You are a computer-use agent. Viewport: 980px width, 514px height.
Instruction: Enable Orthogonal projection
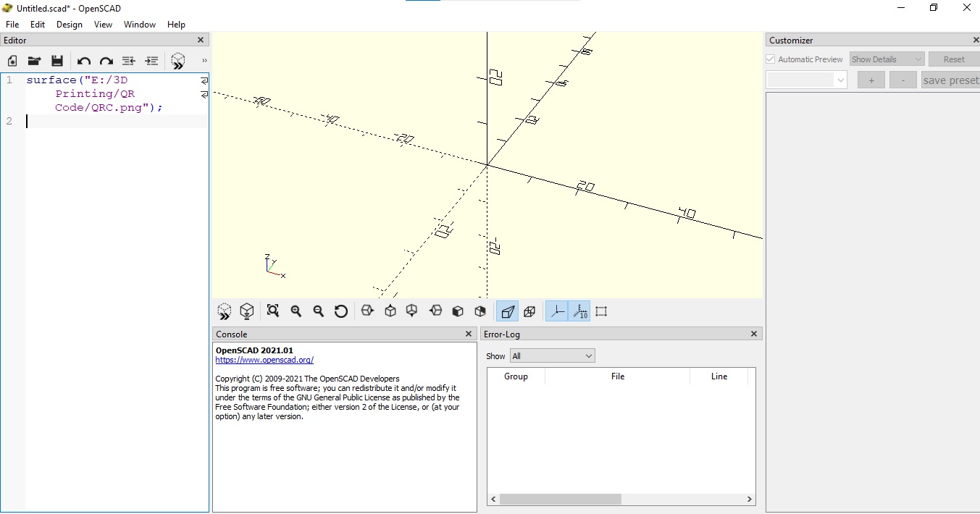(529, 311)
